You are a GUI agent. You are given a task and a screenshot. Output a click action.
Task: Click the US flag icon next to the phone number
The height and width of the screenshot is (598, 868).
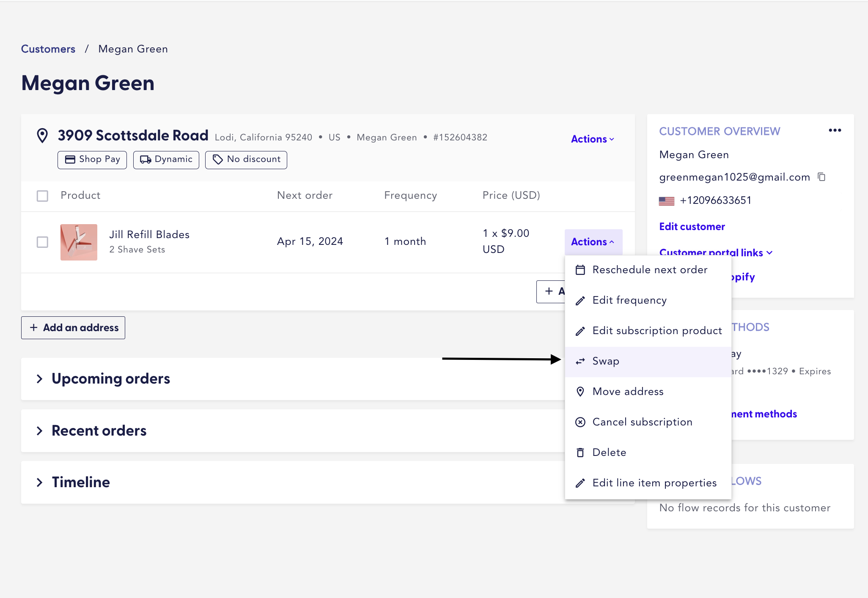click(x=667, y=201)
